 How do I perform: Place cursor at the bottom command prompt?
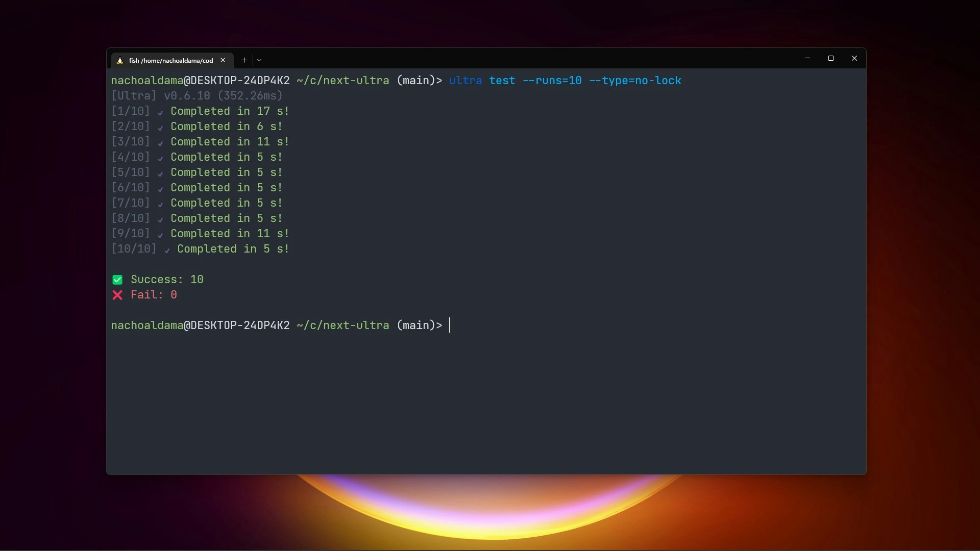pyautogui.click(x=450, y=325)
